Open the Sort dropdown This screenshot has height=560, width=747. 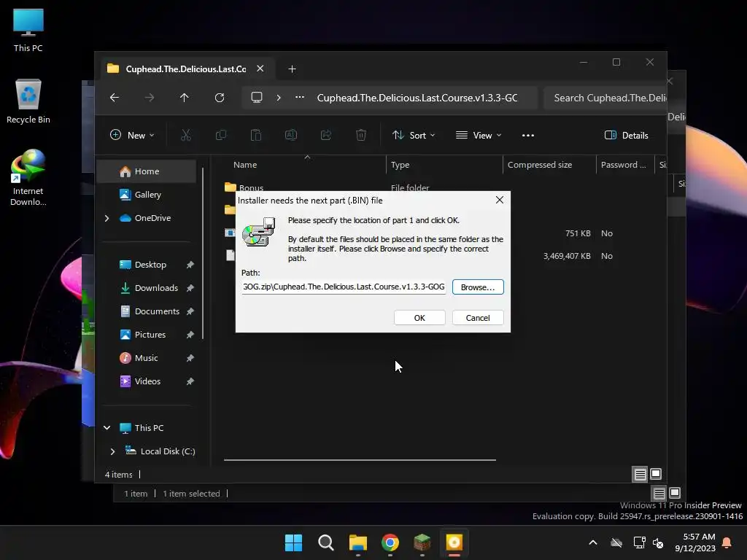click(x=413, y=135)
